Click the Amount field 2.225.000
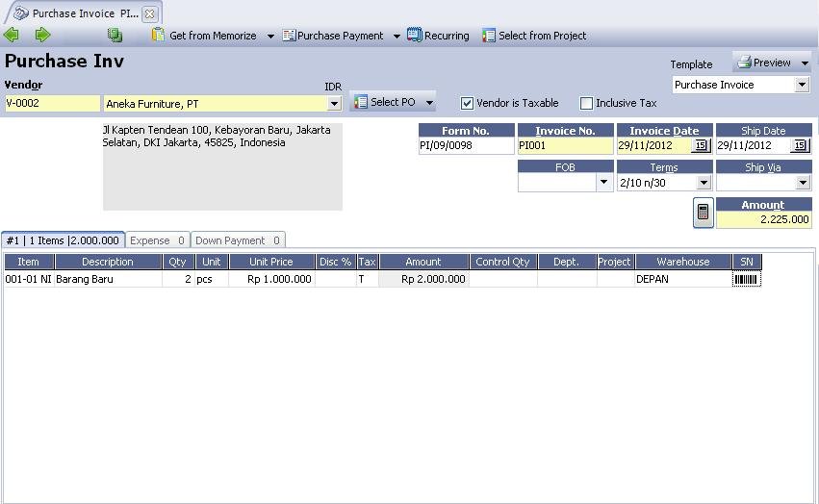 (763, 219)
